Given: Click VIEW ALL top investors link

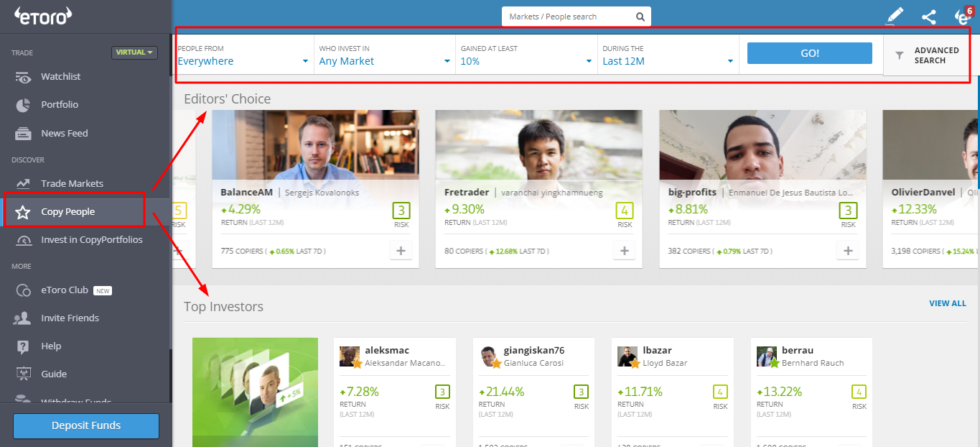Looking at the screenshot, I should pos(948,303).
